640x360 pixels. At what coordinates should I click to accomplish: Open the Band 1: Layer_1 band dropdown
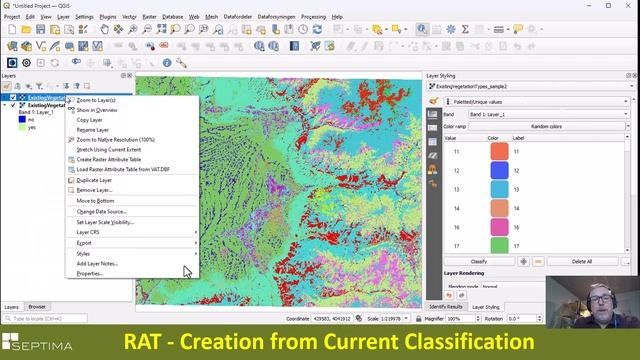point(548,114)
